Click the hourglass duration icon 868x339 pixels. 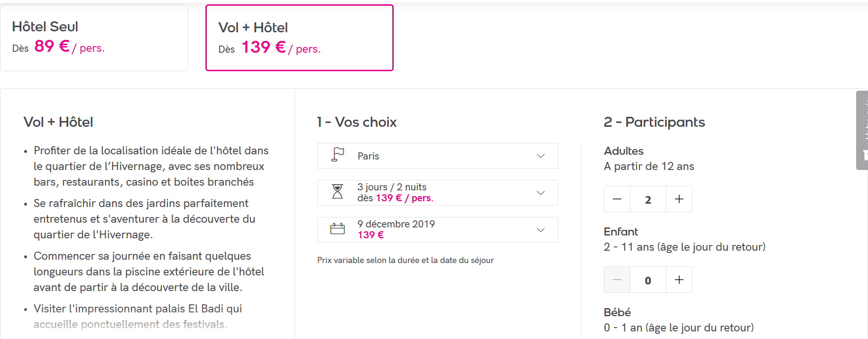pyautogui.click(x=337, y=192)
